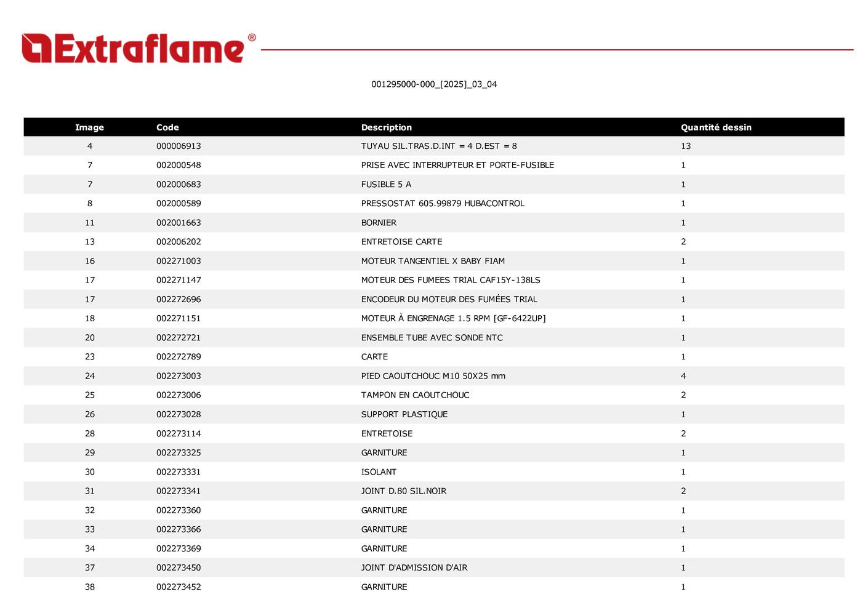Select code 002001663 for BORNIER

[x=179, y=223]
